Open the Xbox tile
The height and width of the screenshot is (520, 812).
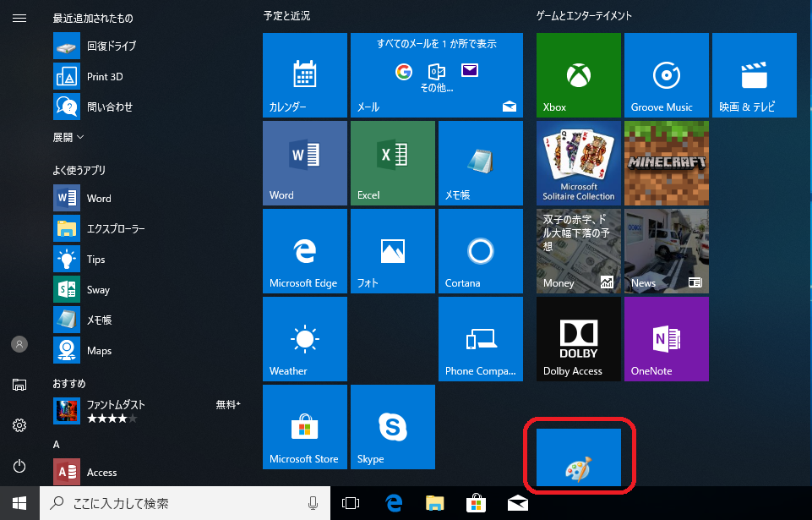pos(579,75)
